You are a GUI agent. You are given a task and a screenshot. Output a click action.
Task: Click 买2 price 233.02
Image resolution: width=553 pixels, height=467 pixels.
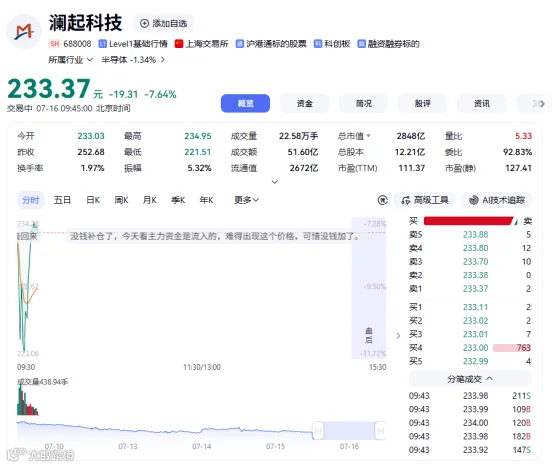(475, 321)
